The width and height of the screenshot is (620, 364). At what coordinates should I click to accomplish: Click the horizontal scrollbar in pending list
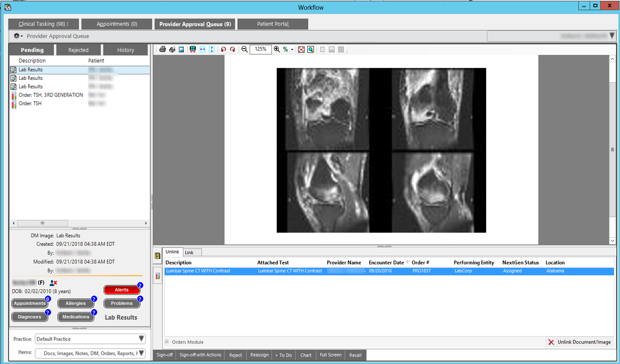tap(42, 223)
